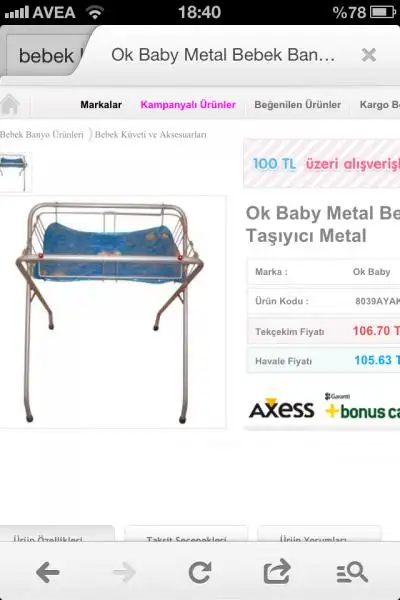Tap the Garanti bonus card logo
Viewport: 400px width, 600px height.
tap(362, 406)
